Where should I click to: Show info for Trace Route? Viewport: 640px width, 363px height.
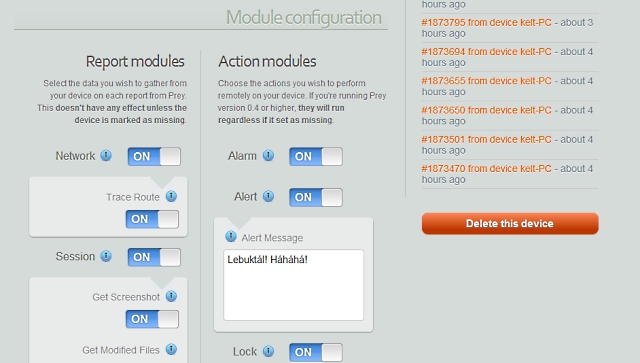pos(171,196)
